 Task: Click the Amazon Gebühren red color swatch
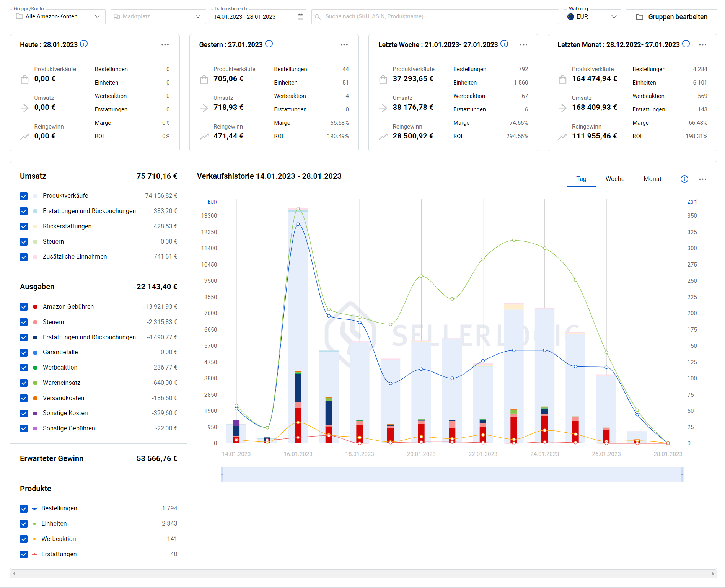(x=35, y=307)
